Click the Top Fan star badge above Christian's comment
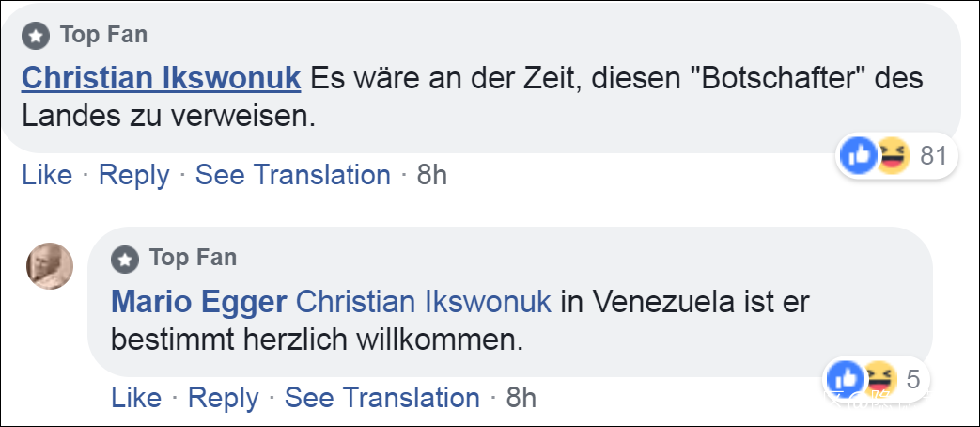Viewport: 980px width, 427px height. [x=36, y=37]
